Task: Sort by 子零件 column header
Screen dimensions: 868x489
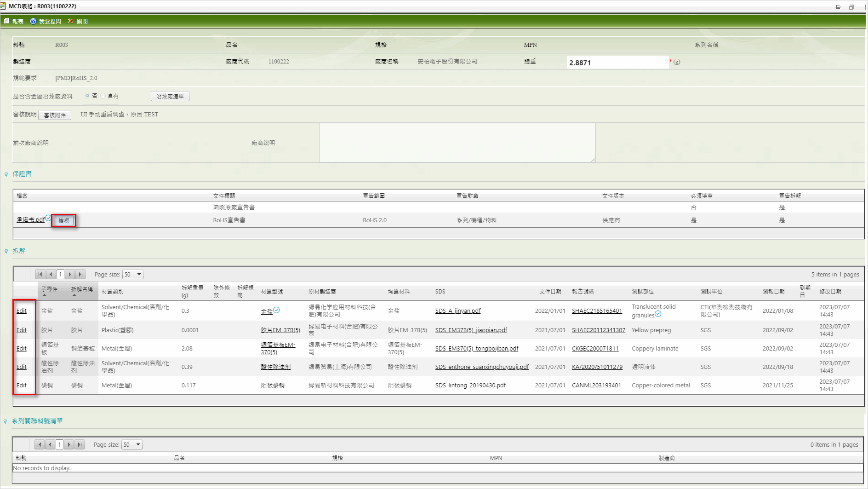Action: 49,289
